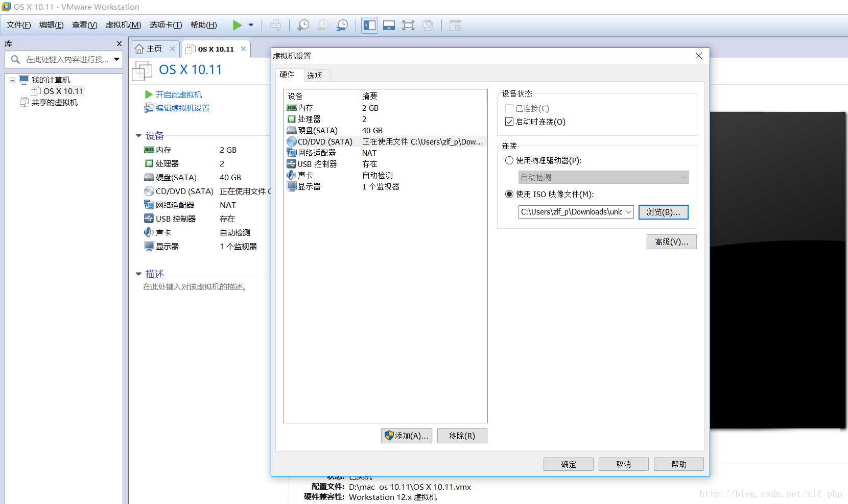
Task: Click USB 控制器 in main window device list
Action: 176,219
